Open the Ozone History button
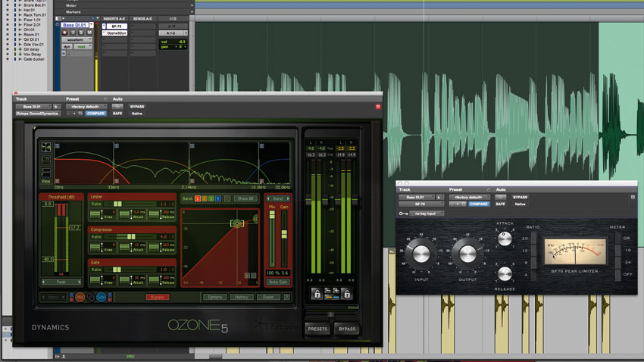This screenshot has width=644, height=362. [242, 297]
